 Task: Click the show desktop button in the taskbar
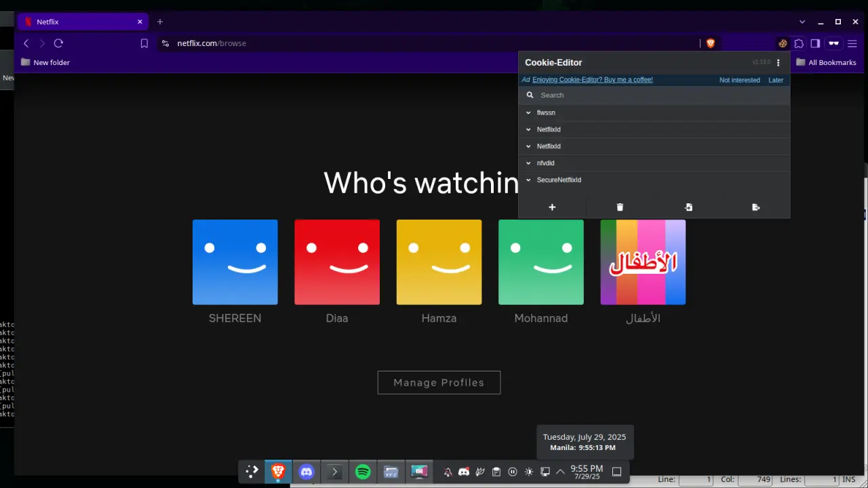click(616, 472)
